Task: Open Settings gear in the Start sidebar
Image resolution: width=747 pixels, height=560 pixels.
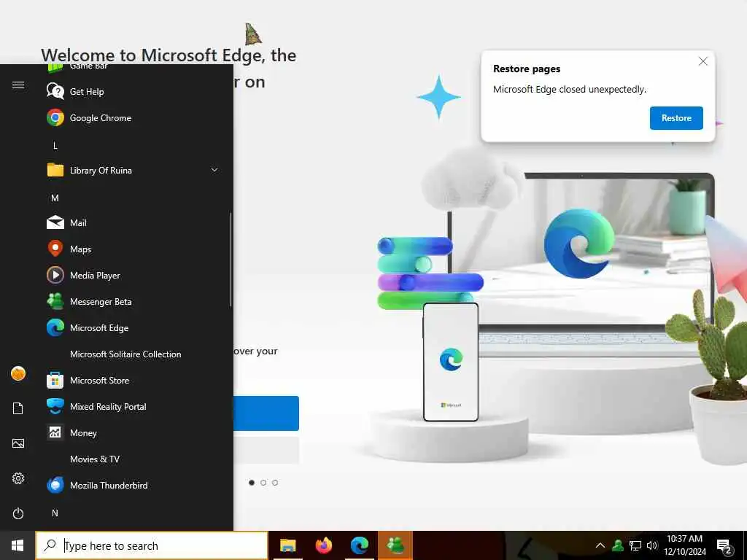Action: coord(18,478)
